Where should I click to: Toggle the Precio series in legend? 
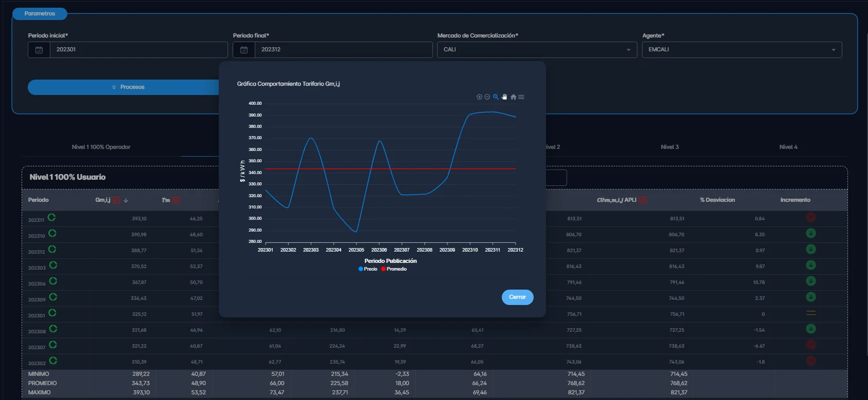(368, 269)
